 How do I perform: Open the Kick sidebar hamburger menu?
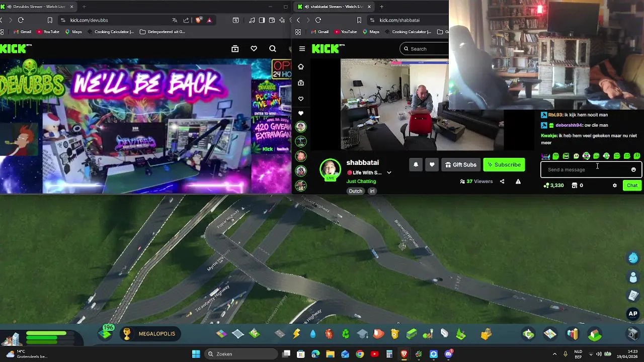[302, 49]
